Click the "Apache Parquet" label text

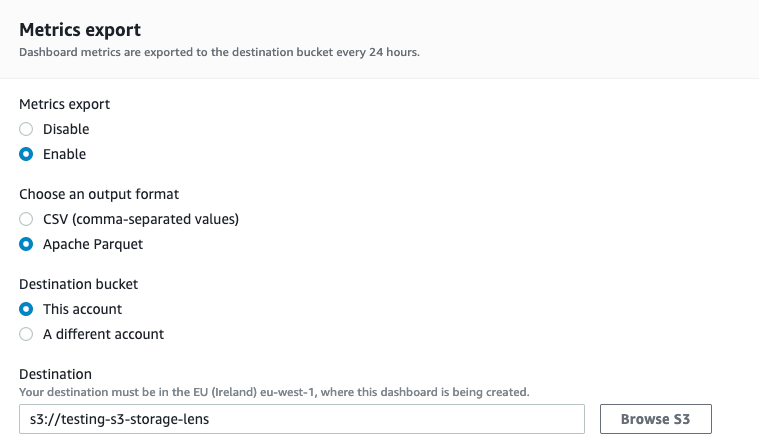(92, 244)
